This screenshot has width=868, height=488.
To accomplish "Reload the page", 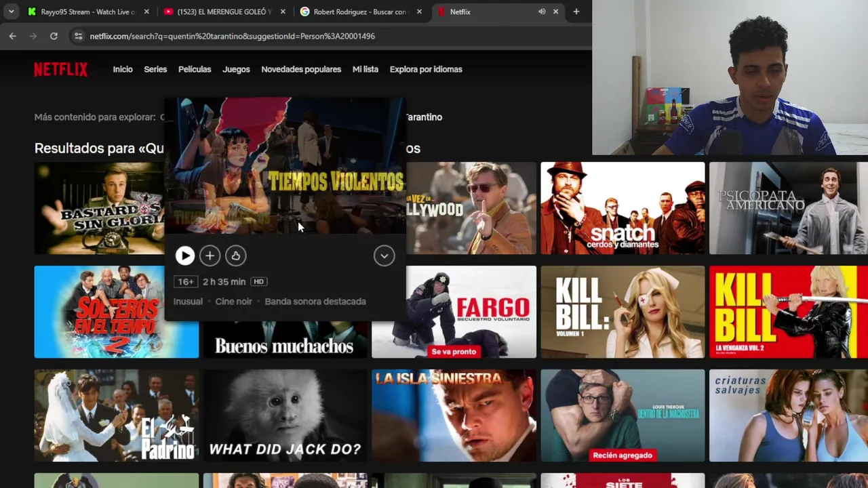I will tap(54, 36).
